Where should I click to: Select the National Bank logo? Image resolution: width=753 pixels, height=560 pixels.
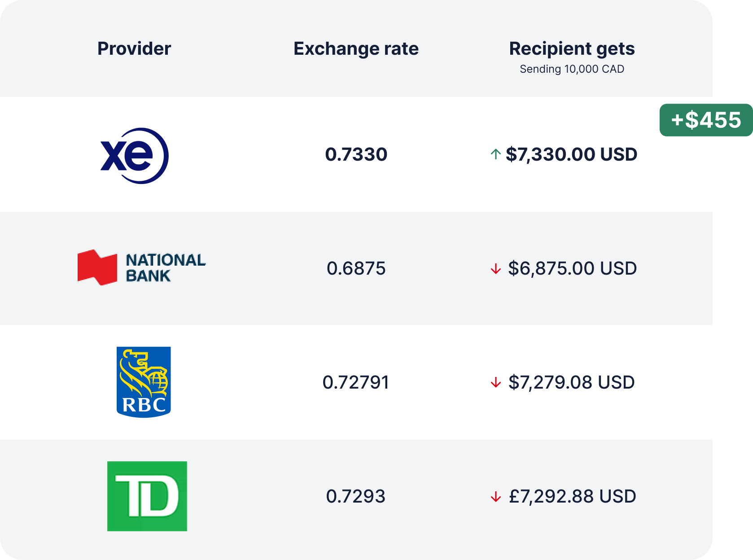[141, 267]
